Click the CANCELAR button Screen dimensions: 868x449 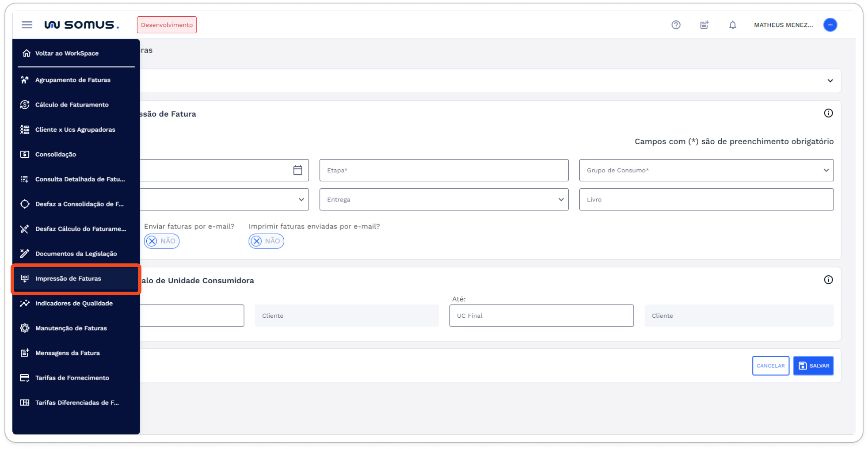coord(771,365)
